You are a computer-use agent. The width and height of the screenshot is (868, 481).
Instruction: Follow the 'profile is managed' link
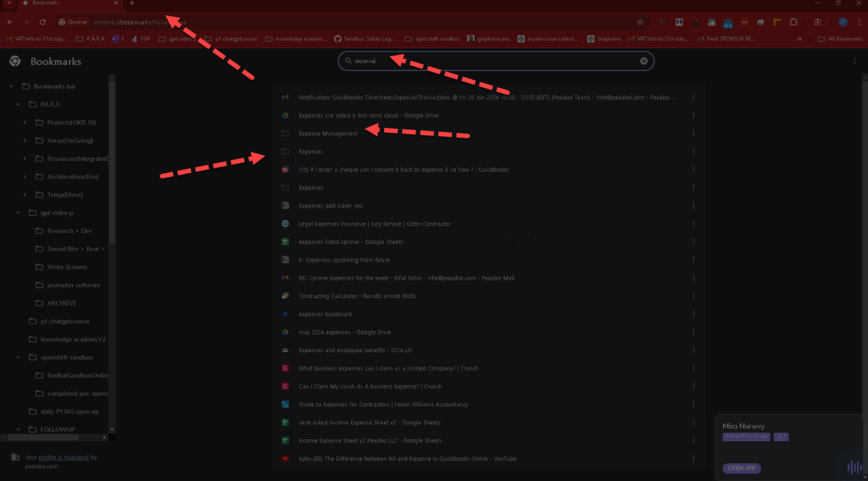(63, 457)
